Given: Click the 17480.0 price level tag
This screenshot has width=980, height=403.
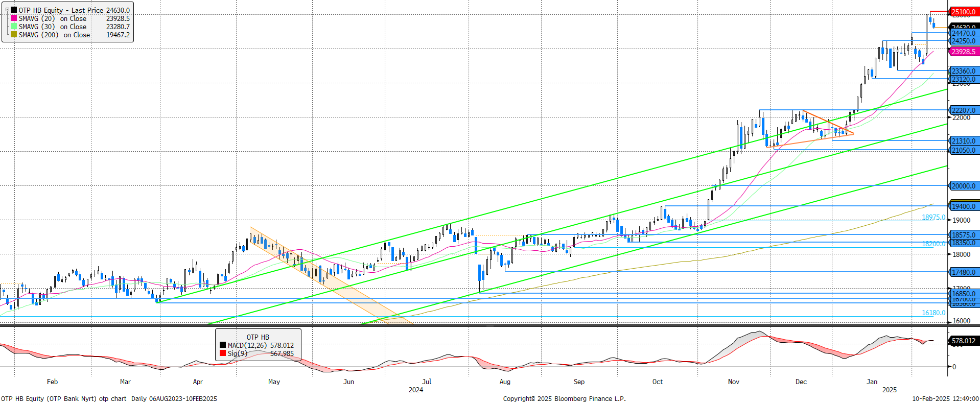Looking at the screenshot, I should [x=963, y=272].
